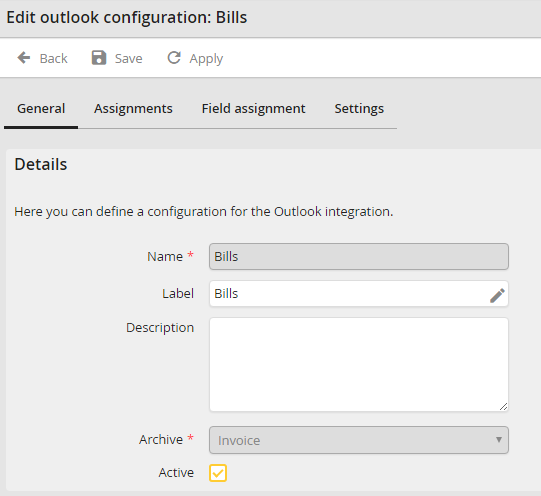541x496 pixels.
Task: Click the 'Edit outlook configuration: Bills' title
Action: [127, 18]
